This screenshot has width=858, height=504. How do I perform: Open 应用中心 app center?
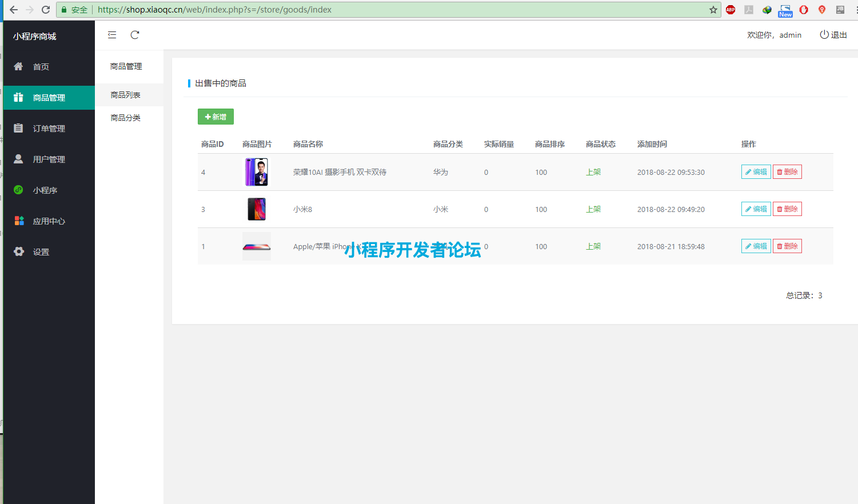pos(49,221)
